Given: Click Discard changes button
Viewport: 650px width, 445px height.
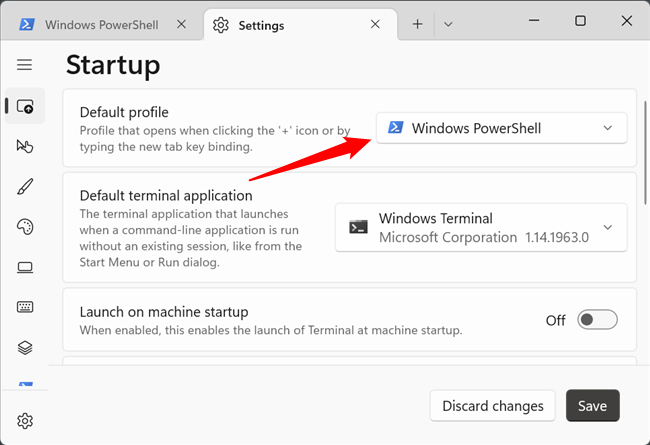Looking at the screenshot, I should [492, 406].
